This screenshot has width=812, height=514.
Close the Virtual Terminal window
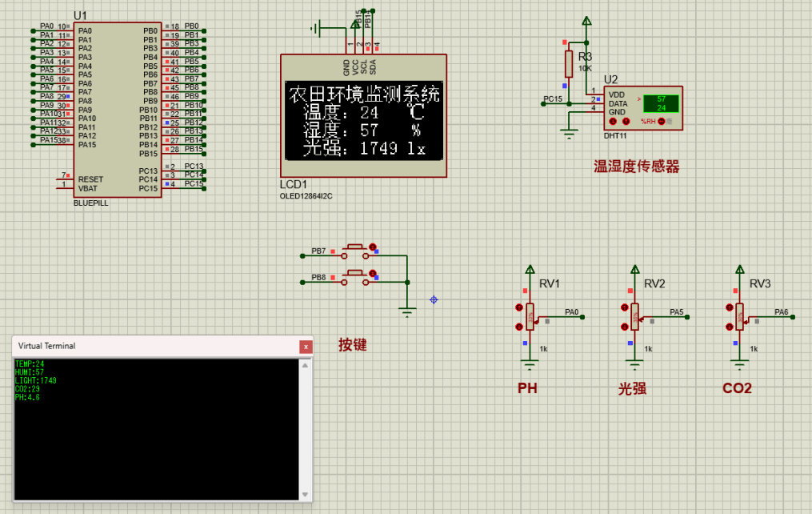pyautogui.click(x=306, y=347)
